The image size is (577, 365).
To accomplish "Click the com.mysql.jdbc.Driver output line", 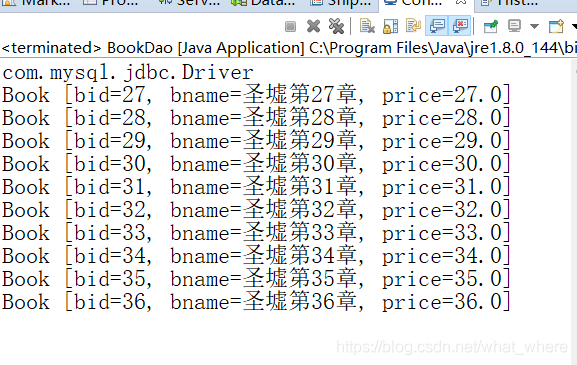I will (128, 72).
